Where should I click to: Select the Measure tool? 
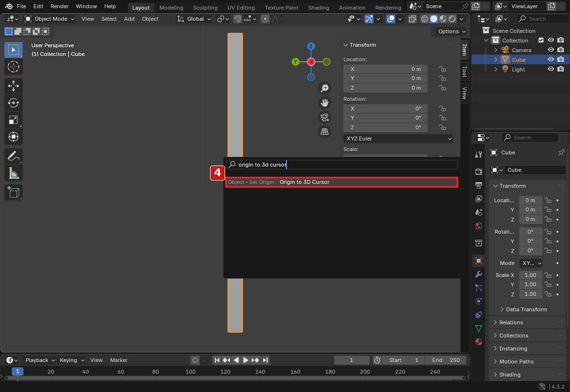pos(14,173)
